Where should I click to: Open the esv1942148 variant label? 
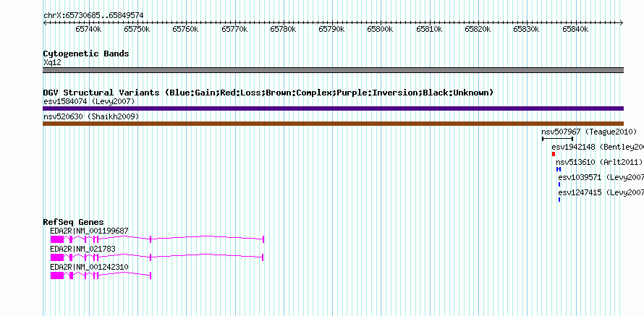598,147
